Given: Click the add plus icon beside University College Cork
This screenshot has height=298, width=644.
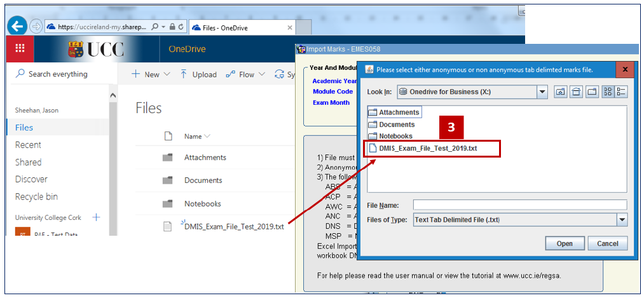Looking at the screenshot, I should point(96,217).
